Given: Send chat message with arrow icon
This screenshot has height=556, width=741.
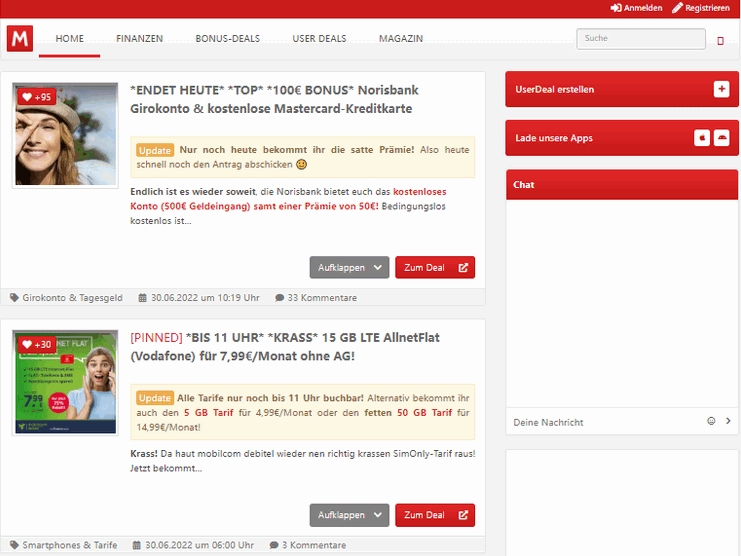Looking at the screenshot, I should point(728,421).
